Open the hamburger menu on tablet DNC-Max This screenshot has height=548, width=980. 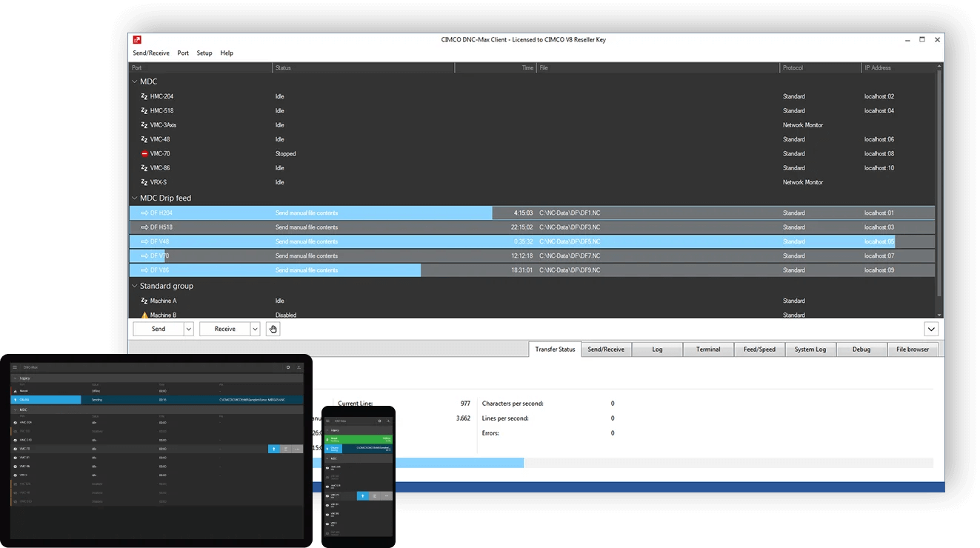pos(14,367)
